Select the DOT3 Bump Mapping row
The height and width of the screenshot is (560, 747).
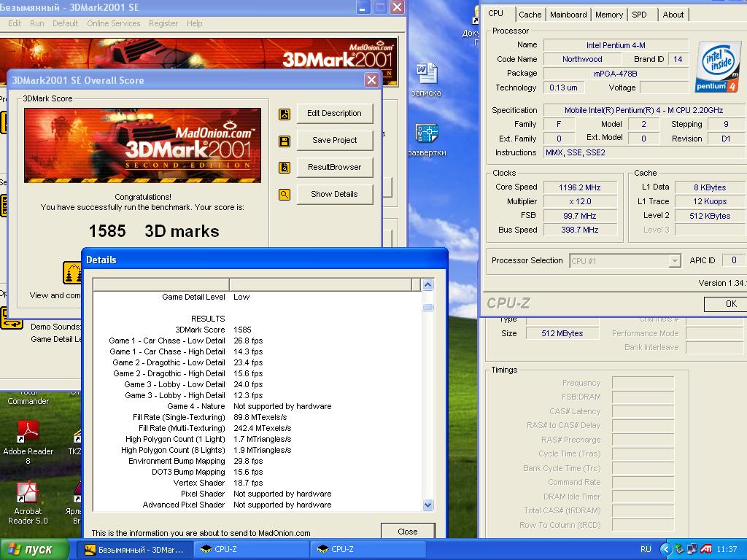click(x=258, y=472)
